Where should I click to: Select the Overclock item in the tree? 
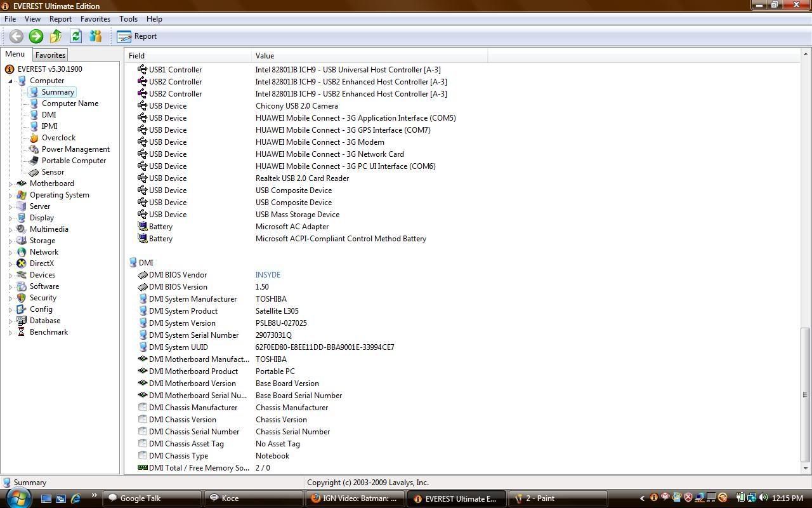point(58,138)
